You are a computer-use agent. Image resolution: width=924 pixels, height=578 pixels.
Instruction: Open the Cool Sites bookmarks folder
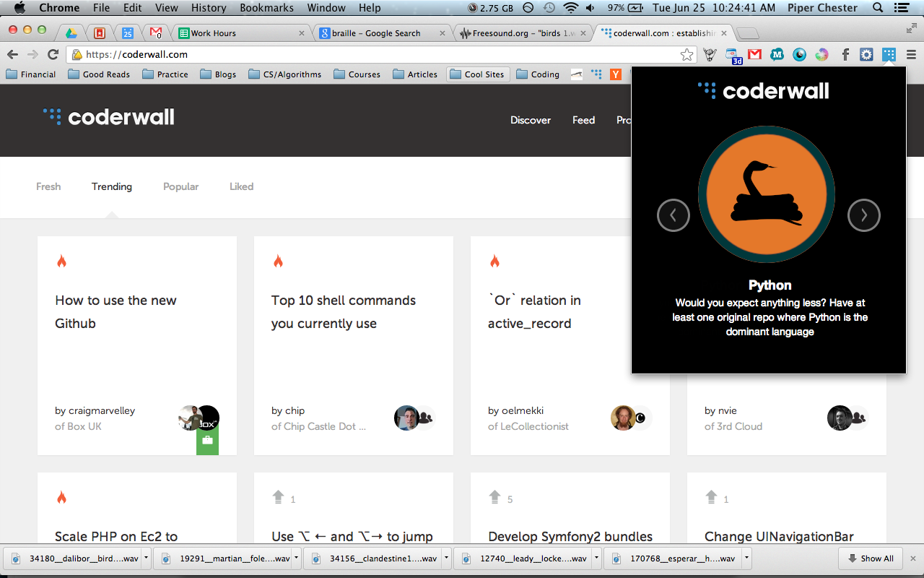(478, 74)
